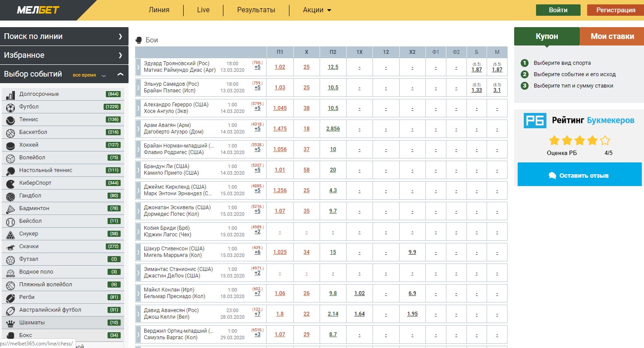
Task: Click X2 odds 9.9 for Стивенсон fight
Action: 412,252
